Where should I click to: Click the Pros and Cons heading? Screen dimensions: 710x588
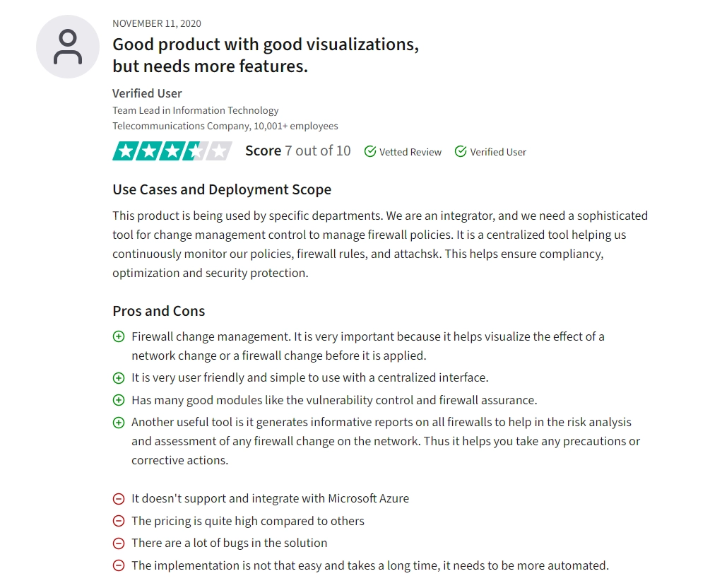(x=158, y=311)
